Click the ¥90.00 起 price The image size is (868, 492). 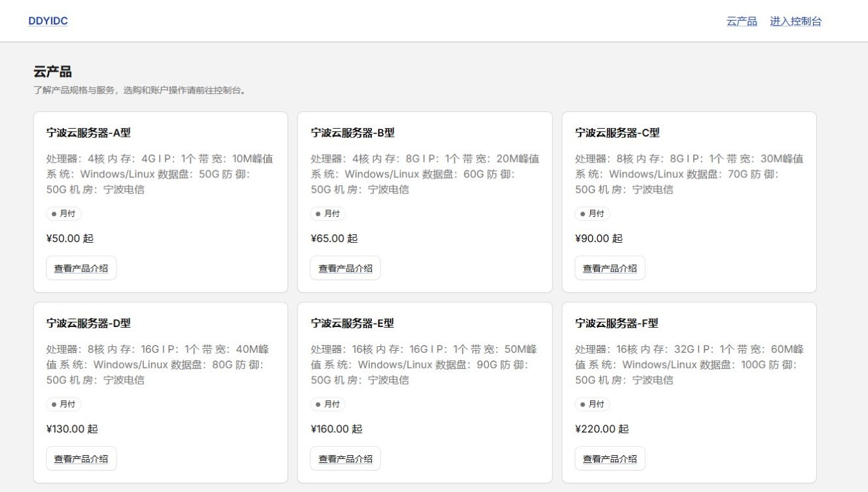[599, 238]
